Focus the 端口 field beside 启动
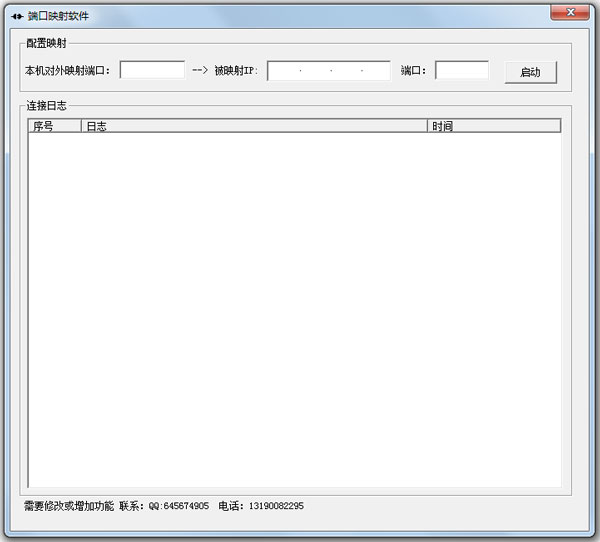The height and width of the screenshot is (542, 600). (462, 70)
